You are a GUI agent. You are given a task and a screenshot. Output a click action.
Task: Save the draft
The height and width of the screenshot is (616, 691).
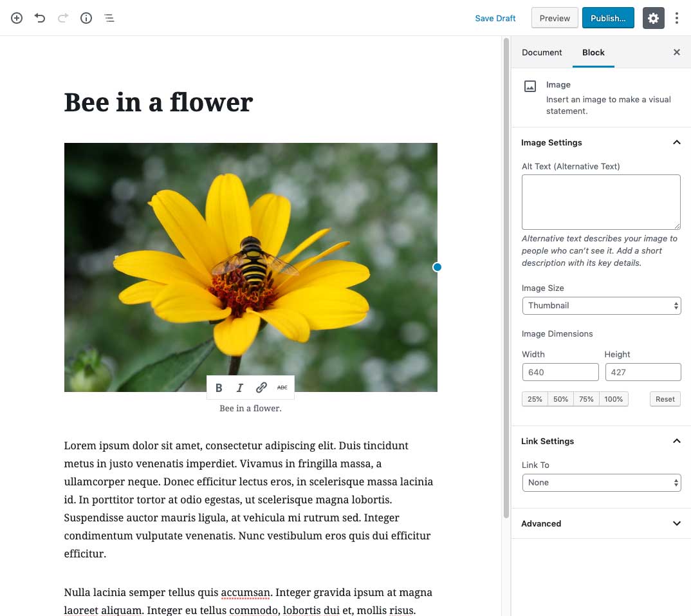[x=495, y=18]
